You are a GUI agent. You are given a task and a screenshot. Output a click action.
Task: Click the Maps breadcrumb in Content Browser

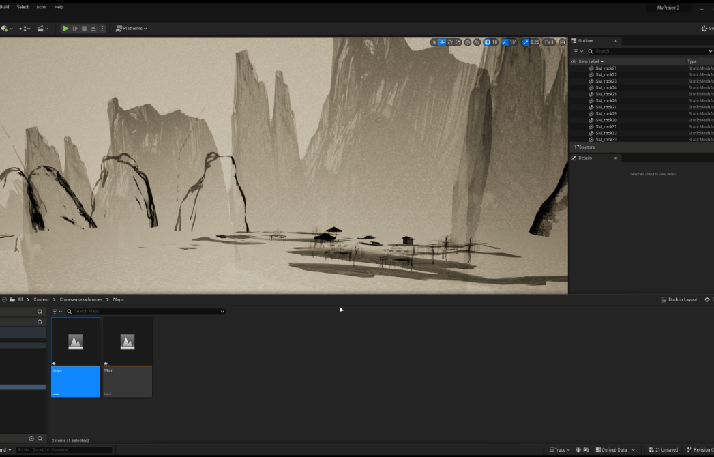coord(117,300)
